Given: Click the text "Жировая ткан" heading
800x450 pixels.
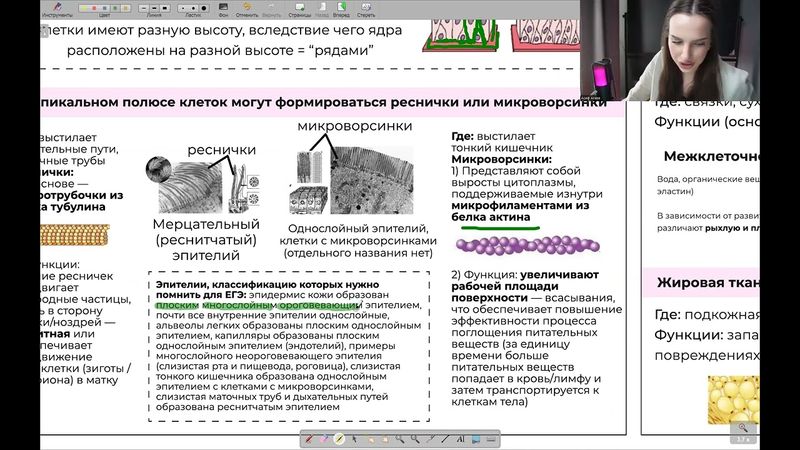Looking at the screenshot, I should [x=708, y=282].
